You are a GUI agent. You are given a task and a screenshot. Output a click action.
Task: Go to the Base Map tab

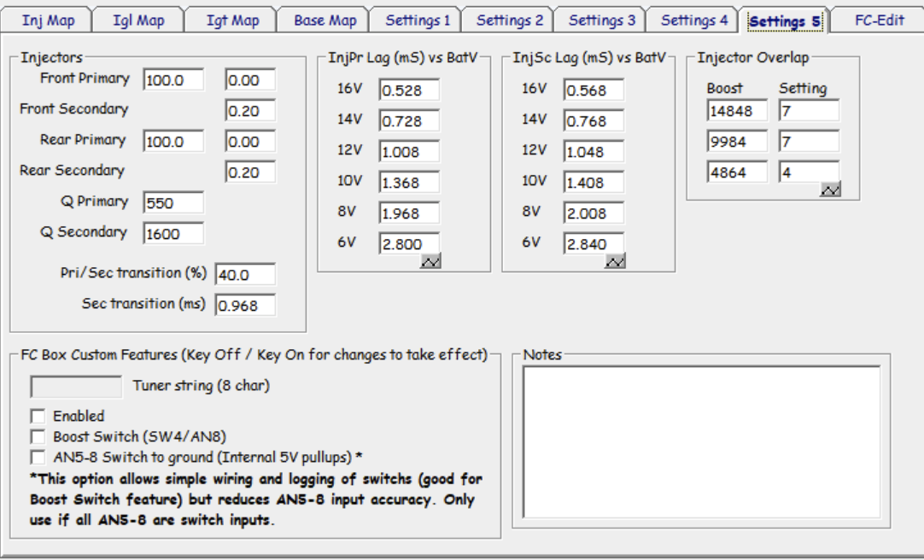(325, 20)
